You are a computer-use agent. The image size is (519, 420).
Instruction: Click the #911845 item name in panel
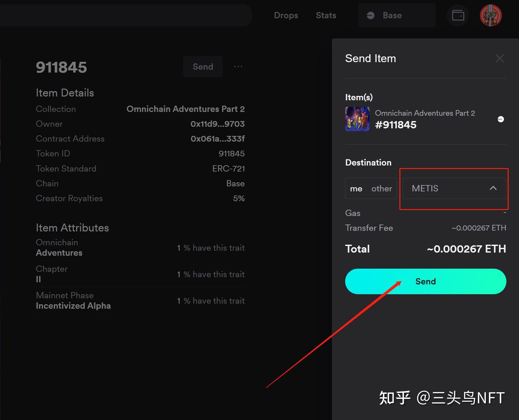[x=396, y=125]
